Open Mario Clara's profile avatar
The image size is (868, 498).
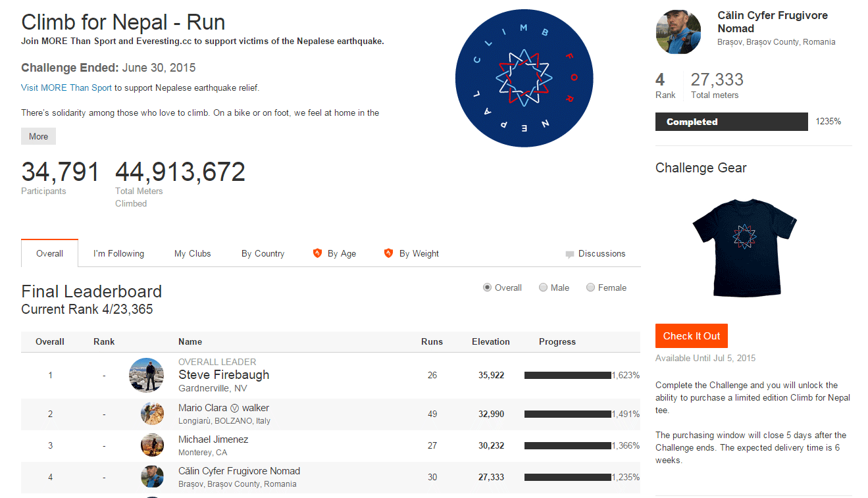pyautogui.click(x=152, y=414)
